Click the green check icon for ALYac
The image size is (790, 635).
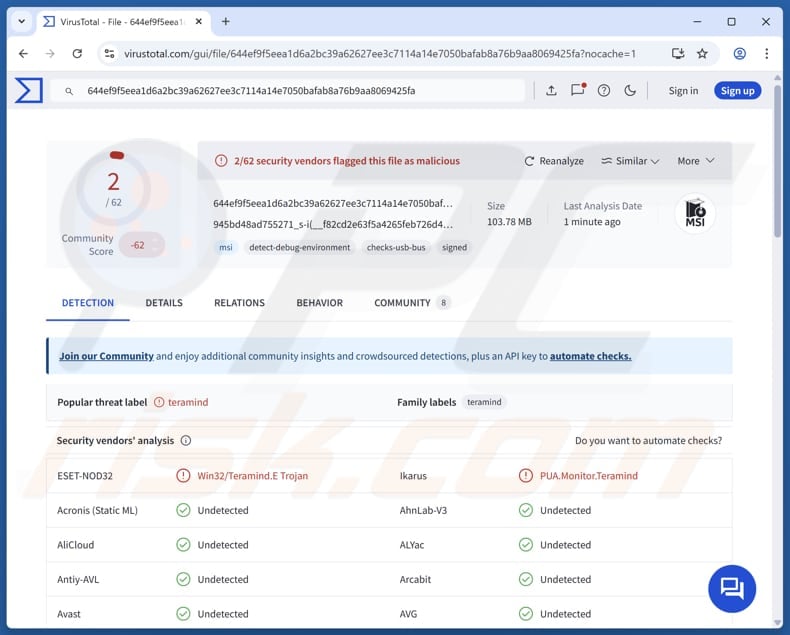tap(525, 544)
